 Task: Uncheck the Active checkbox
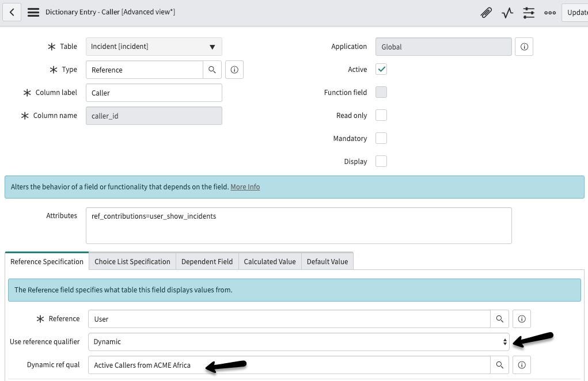[381, 69]
